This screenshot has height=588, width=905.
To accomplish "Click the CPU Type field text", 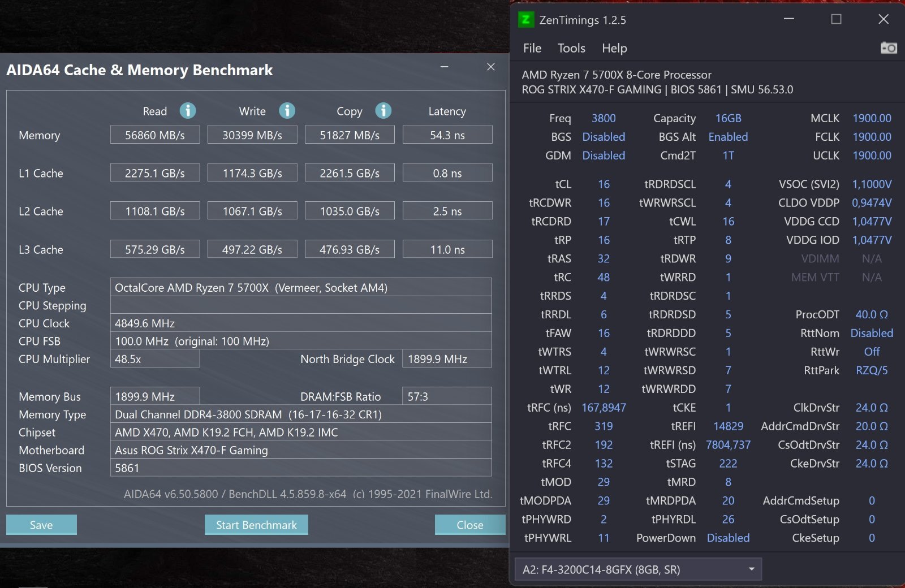I will click(301, 287).
